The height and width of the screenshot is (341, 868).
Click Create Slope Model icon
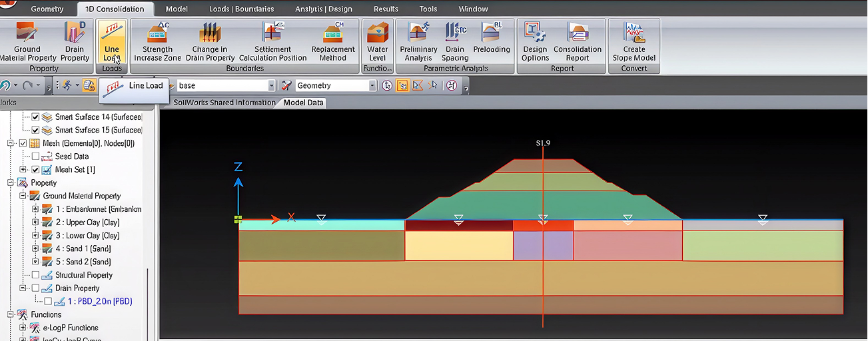(634, 41)
